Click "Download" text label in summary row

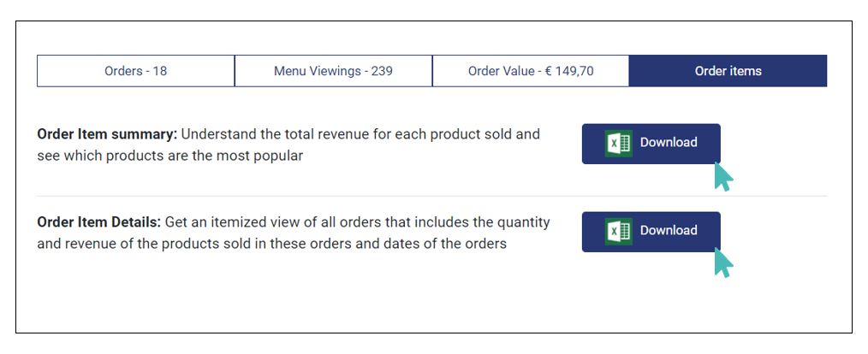coord(669,143)
